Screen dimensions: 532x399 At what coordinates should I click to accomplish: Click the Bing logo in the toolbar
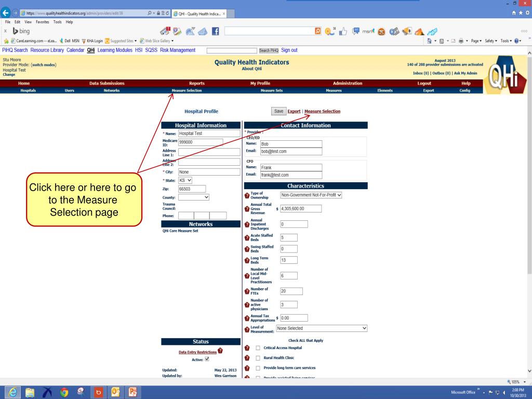click(21, 31)
